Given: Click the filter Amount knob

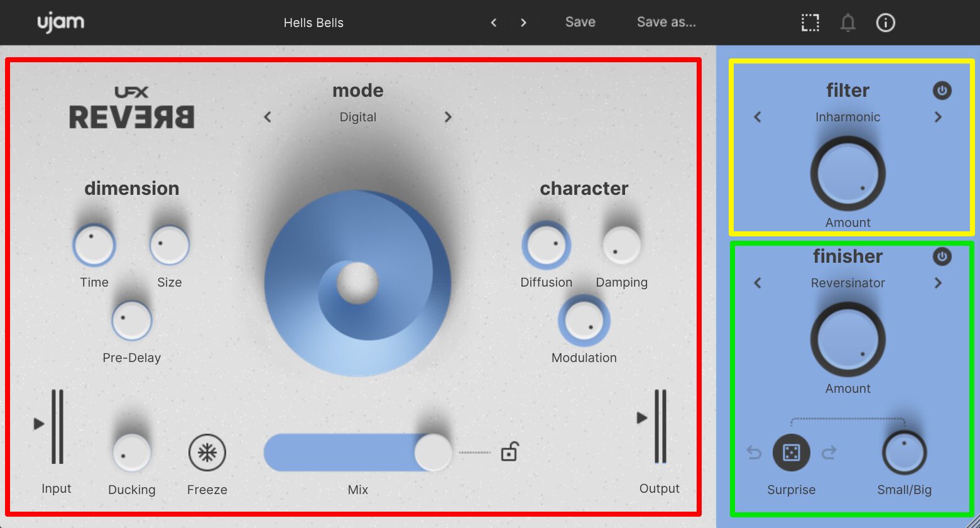Looking at the screenshot, I should click(848, 173).
